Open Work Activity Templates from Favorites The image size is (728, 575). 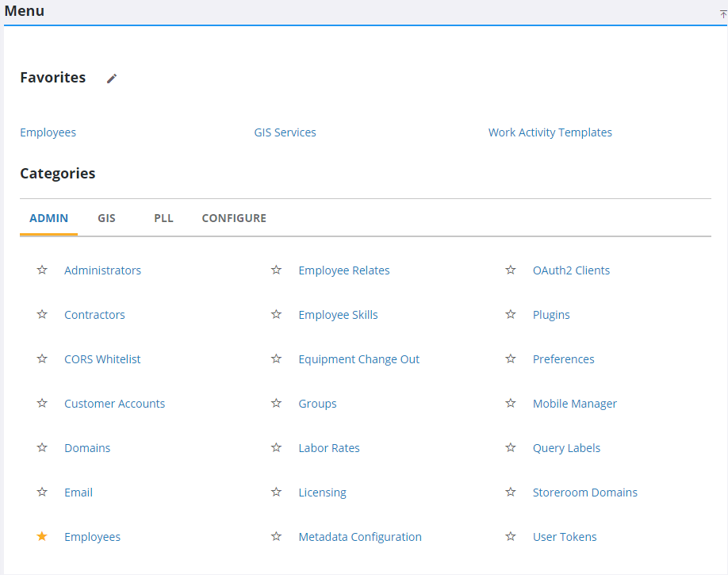click(550, 132)
